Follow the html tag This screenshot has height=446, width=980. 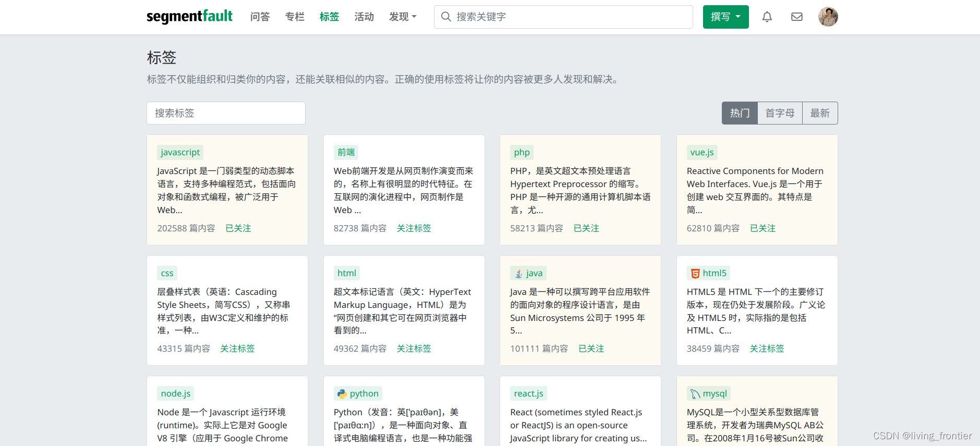pos(414,349)
